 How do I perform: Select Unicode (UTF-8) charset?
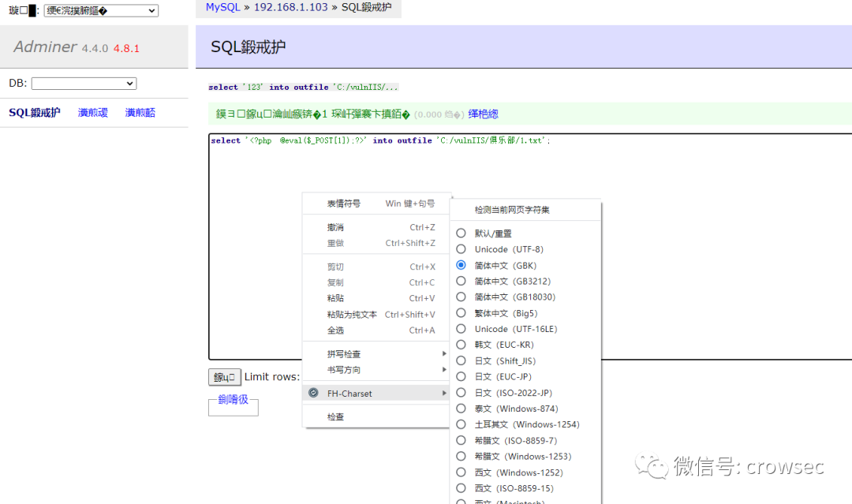pos(461,248)
